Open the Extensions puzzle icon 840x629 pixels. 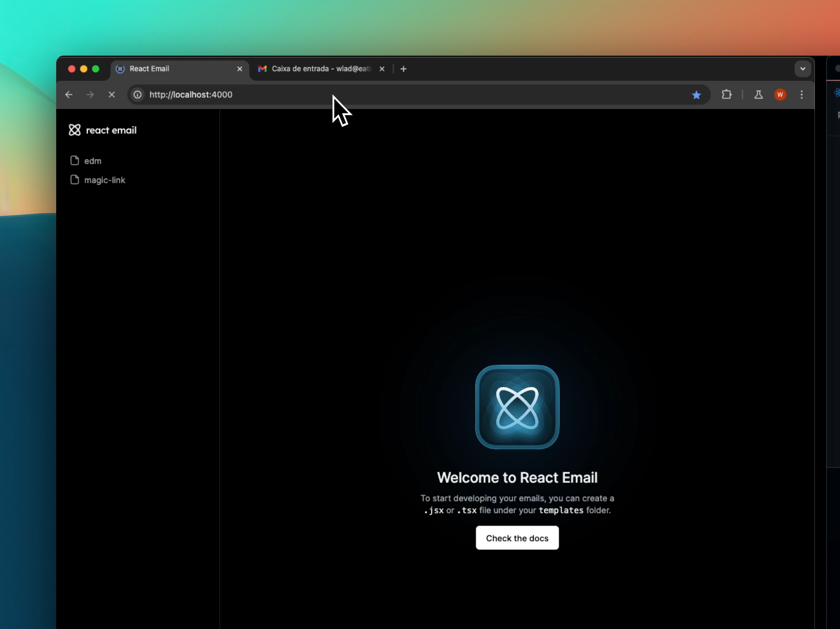[726, 94]
